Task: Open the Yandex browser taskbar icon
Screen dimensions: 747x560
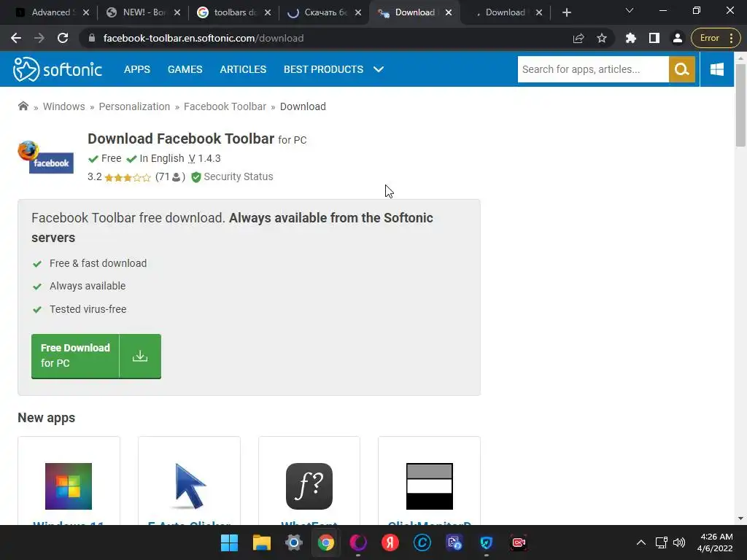Action: click(x=390, y=542)
